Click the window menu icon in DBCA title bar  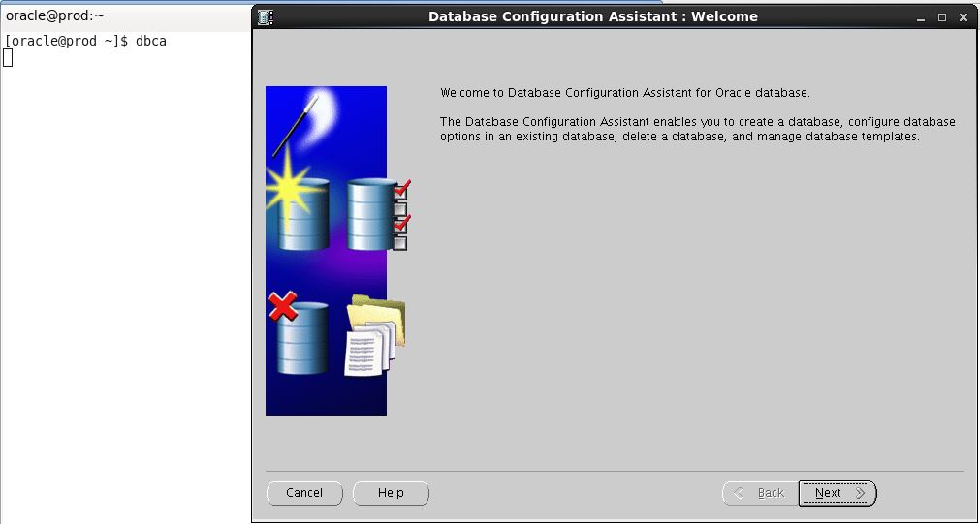click(266, 16)
